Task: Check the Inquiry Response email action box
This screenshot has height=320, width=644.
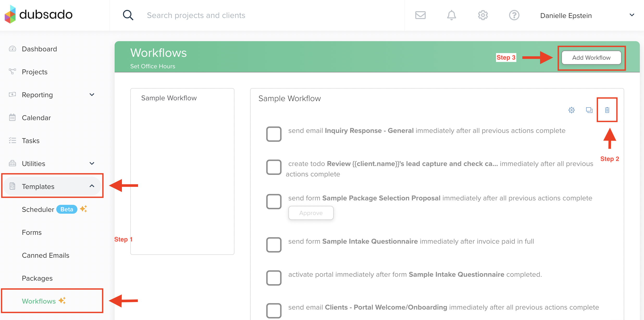Action: (274, 134)
